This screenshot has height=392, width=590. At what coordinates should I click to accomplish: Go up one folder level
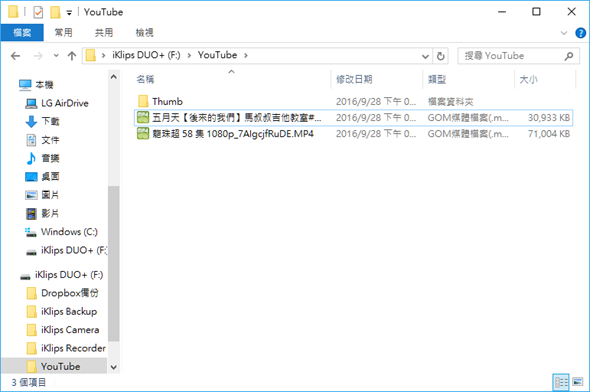[71, 56]
